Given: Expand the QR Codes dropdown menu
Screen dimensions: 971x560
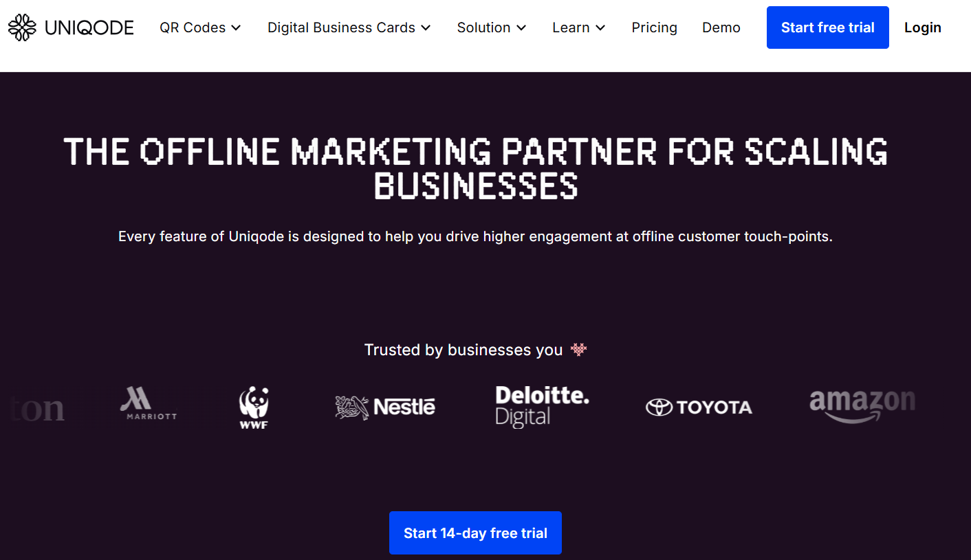Looking at the screenshot, I should 200,27.
